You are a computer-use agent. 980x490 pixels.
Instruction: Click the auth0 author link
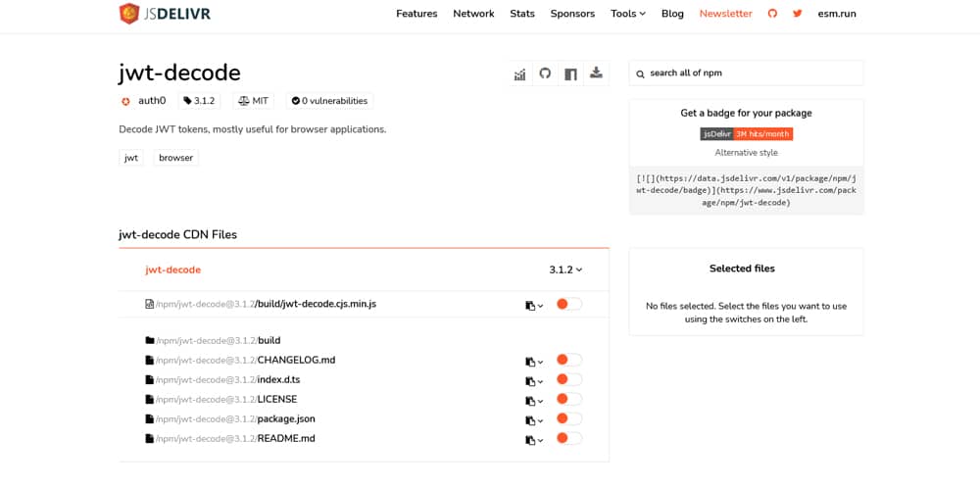(152, 101)
